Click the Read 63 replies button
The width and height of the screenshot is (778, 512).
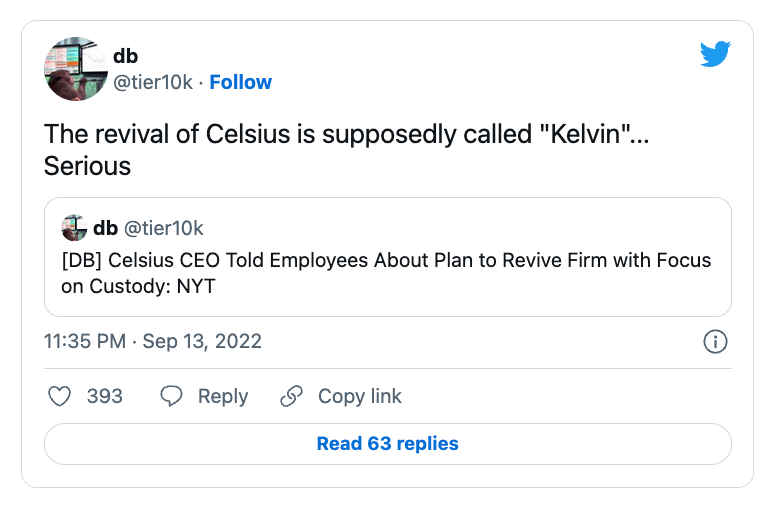(x=388, y=444)
